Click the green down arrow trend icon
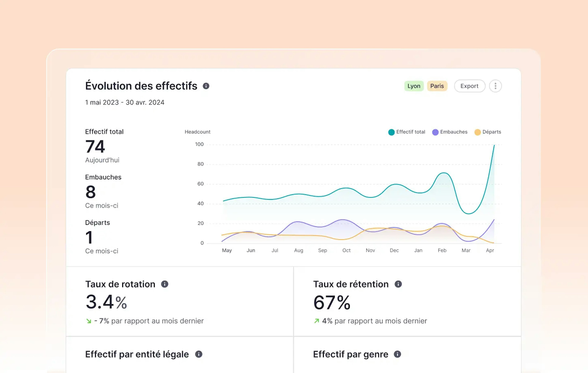 (x=89, y=321)
